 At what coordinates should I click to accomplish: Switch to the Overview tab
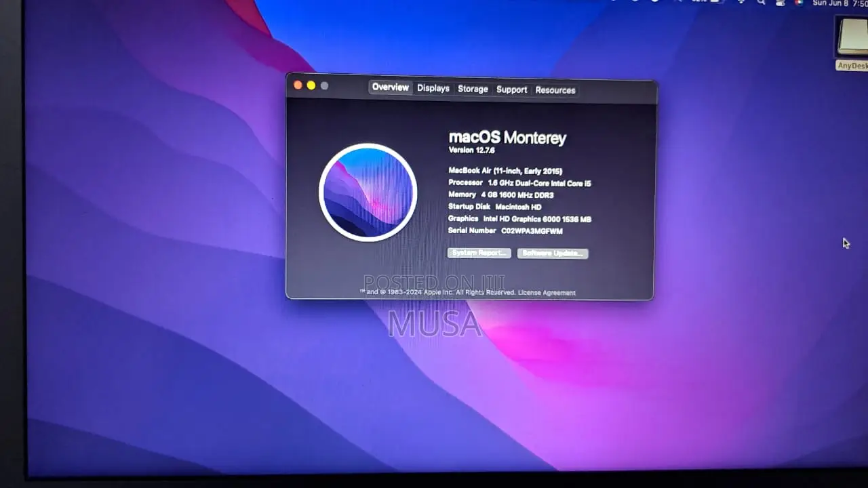point(391,87)
